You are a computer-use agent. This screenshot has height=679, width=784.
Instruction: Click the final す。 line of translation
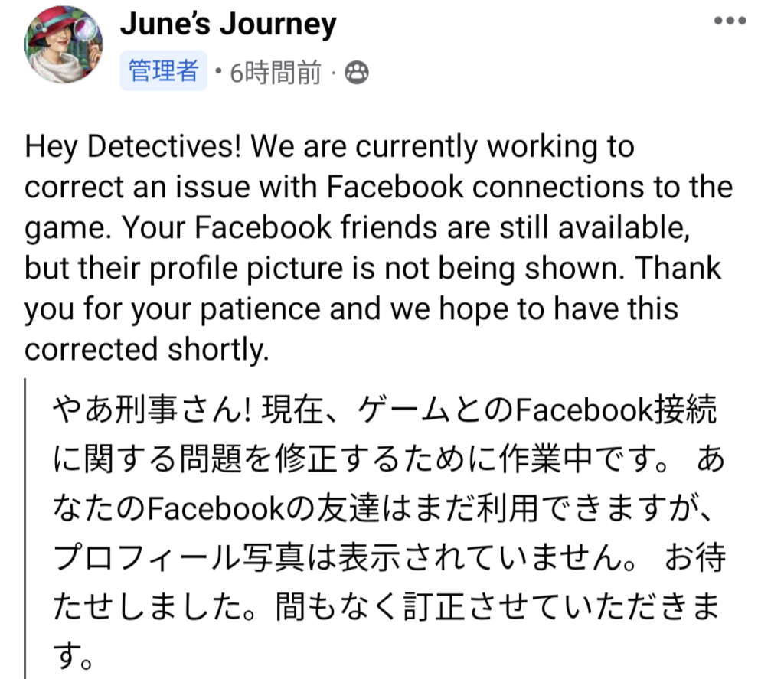(73, 655)
